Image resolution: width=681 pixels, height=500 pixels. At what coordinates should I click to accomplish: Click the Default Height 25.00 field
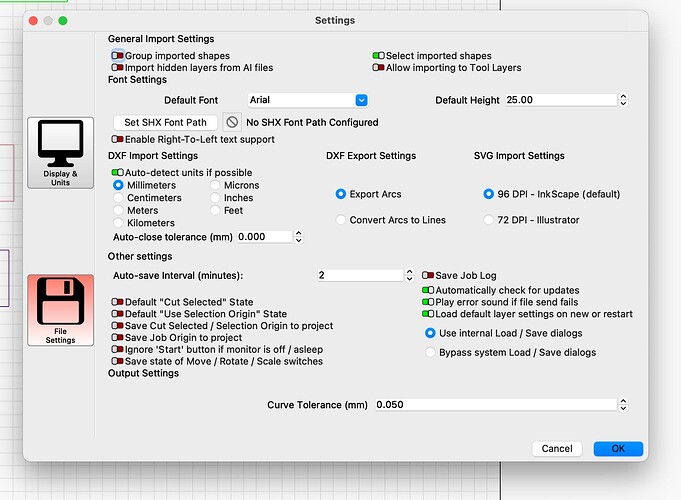coord(561,100)
